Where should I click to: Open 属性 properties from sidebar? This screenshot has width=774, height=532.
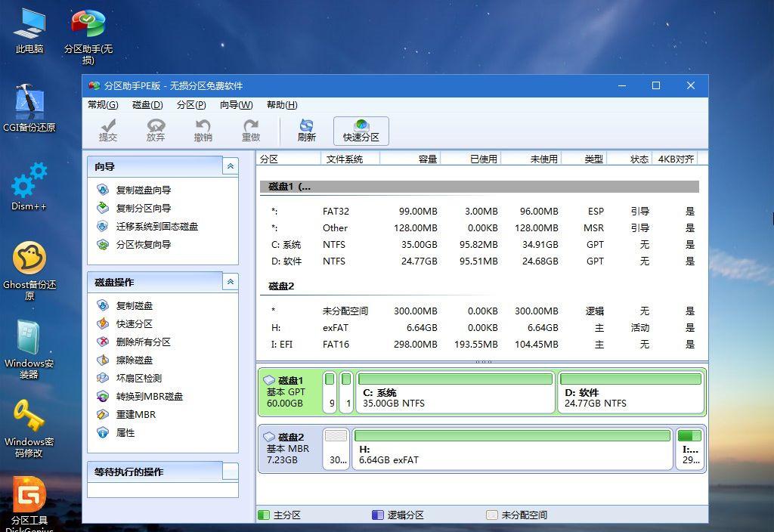[125, 432]
